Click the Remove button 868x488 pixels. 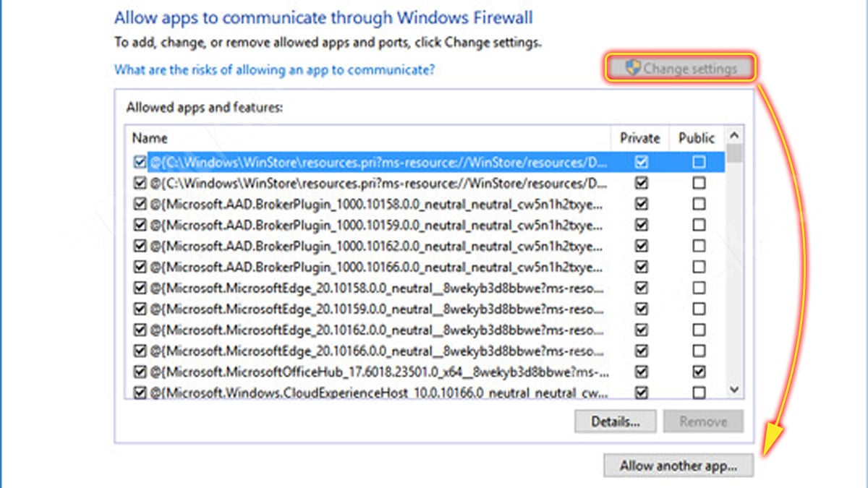(703, 421)
